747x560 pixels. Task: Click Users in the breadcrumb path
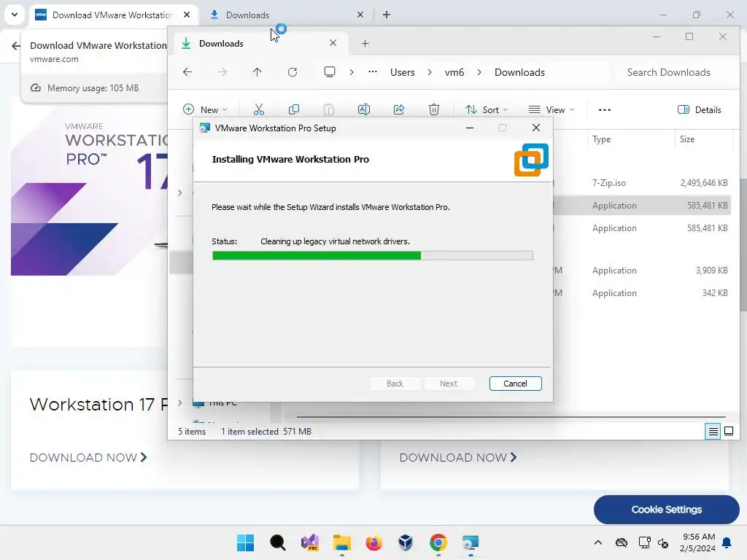click(x=403, y=72)
